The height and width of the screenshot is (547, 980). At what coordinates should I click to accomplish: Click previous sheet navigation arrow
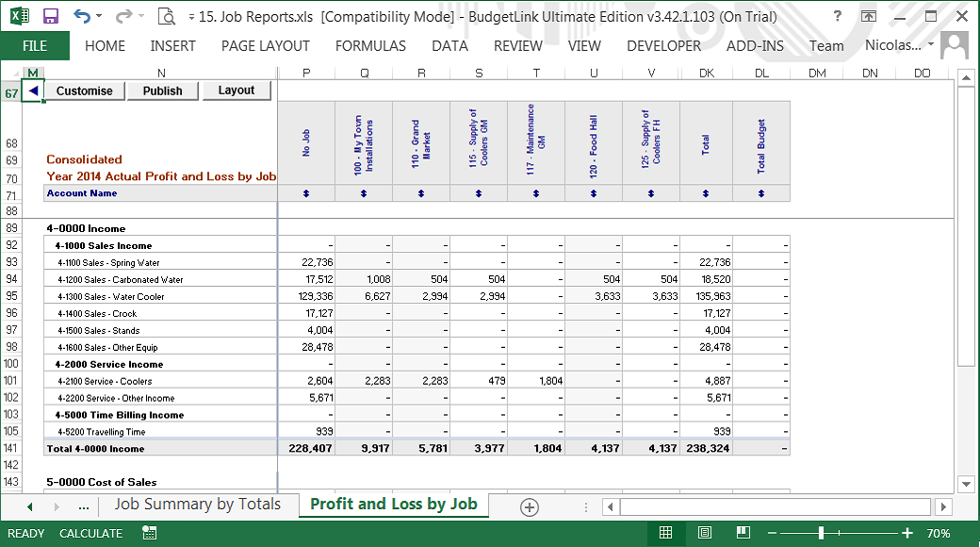click(x=29, y=507)
